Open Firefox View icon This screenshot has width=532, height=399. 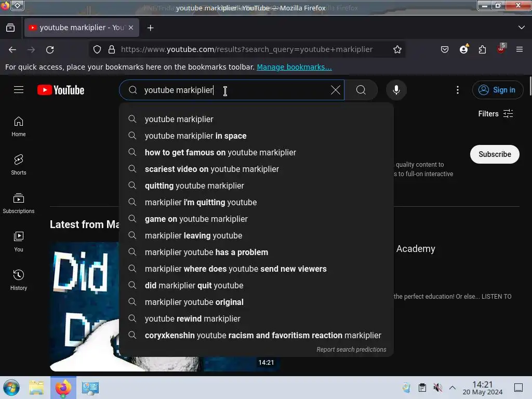(10, 28)
